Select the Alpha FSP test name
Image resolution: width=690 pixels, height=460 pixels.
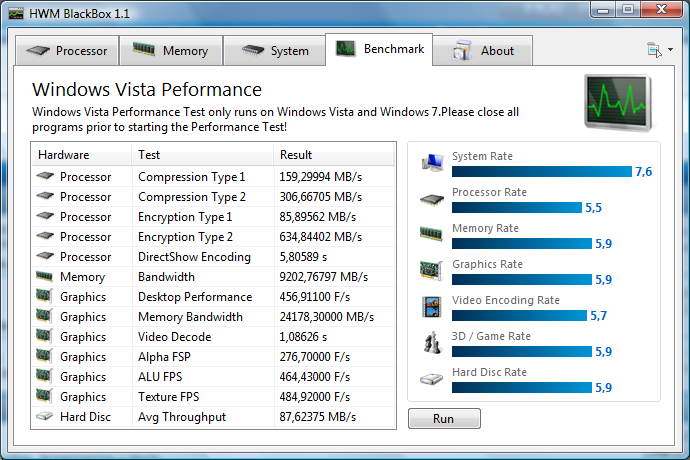click(164, 357)
